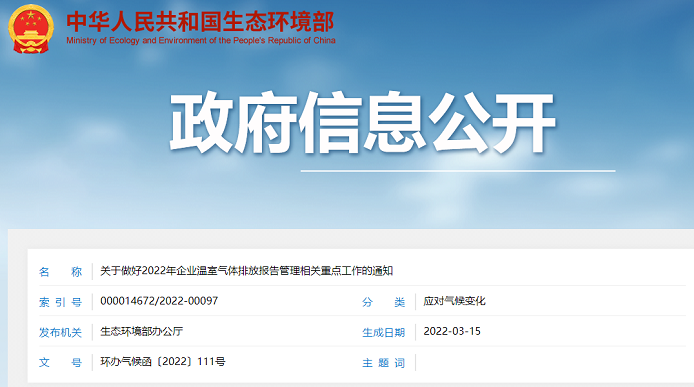The width and height of the screenshot is (694, 387).
Task: Click index number 000014672/2022-00097
Action: (159, 301)
